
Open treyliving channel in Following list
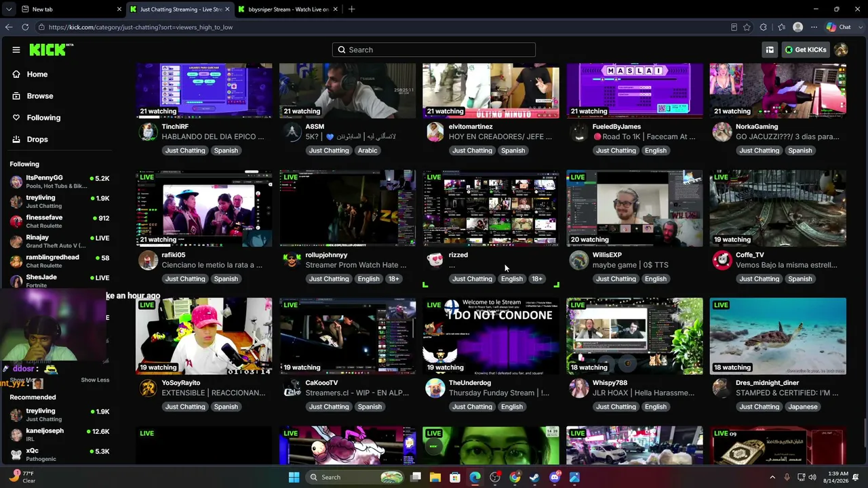tap(60, 201)
